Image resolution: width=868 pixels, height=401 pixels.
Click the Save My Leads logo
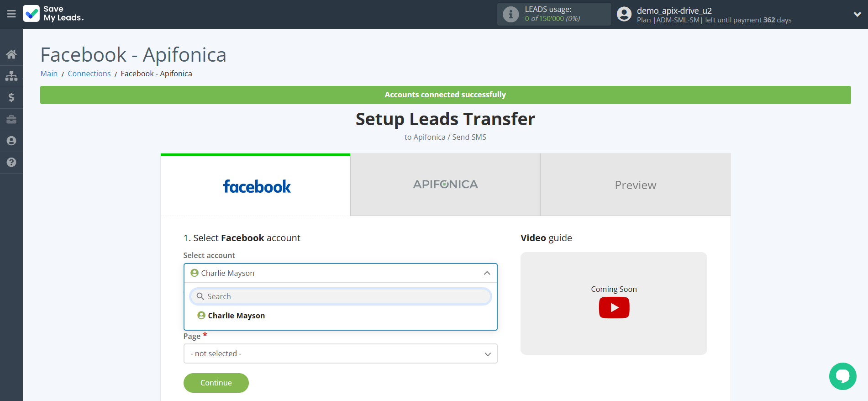[53, 14]
